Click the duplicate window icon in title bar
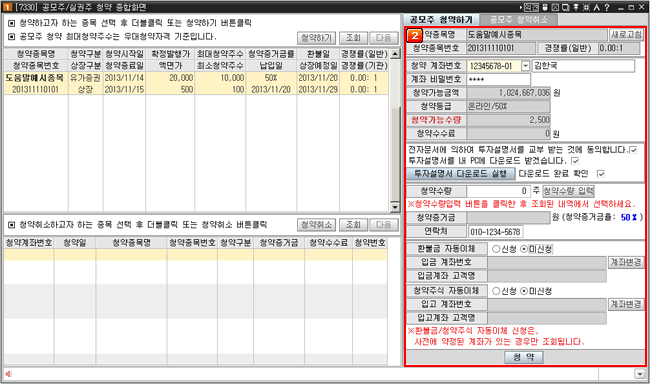The image size is (650, 384). (565, 7)
